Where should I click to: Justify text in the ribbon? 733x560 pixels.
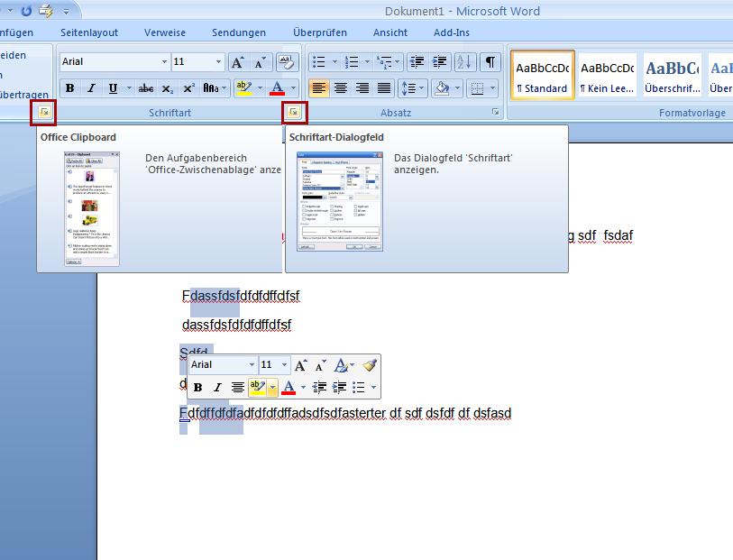click(384, 87)
